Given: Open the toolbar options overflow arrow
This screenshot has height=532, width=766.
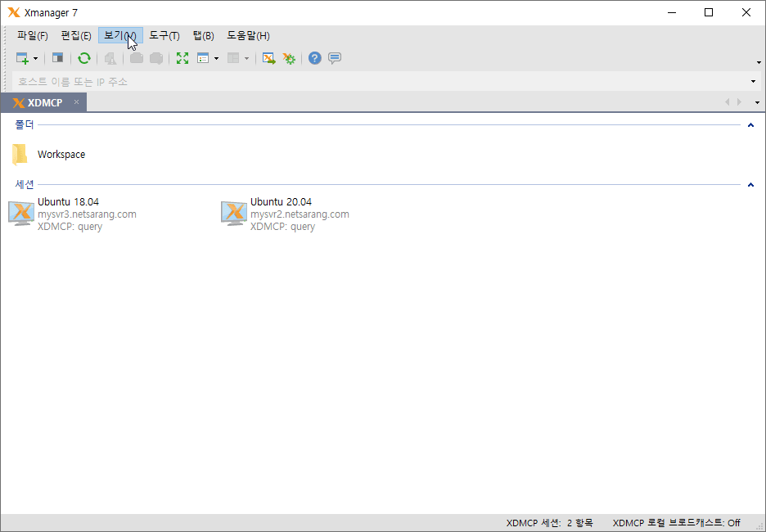Looking at the screenshot, I should point(759,62).
